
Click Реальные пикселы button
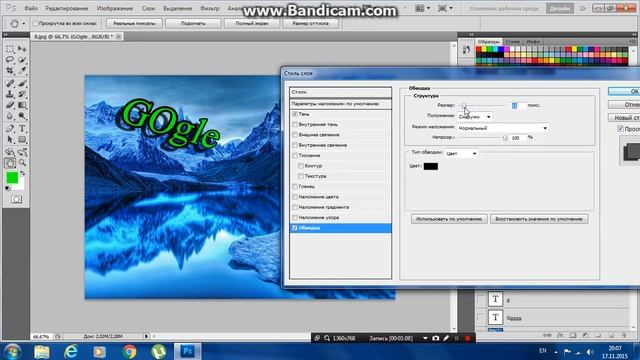tap(134, 23)
